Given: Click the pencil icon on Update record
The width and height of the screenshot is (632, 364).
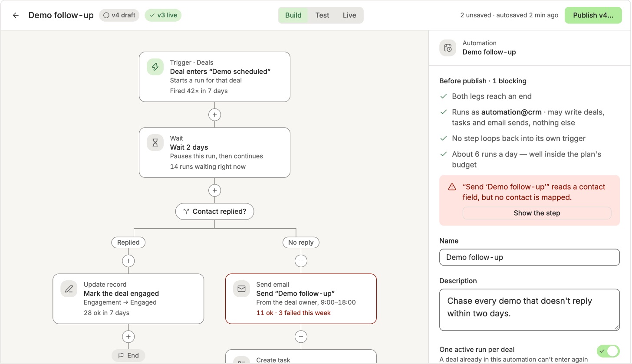Looking at the screenshot, I should point(69,289).
